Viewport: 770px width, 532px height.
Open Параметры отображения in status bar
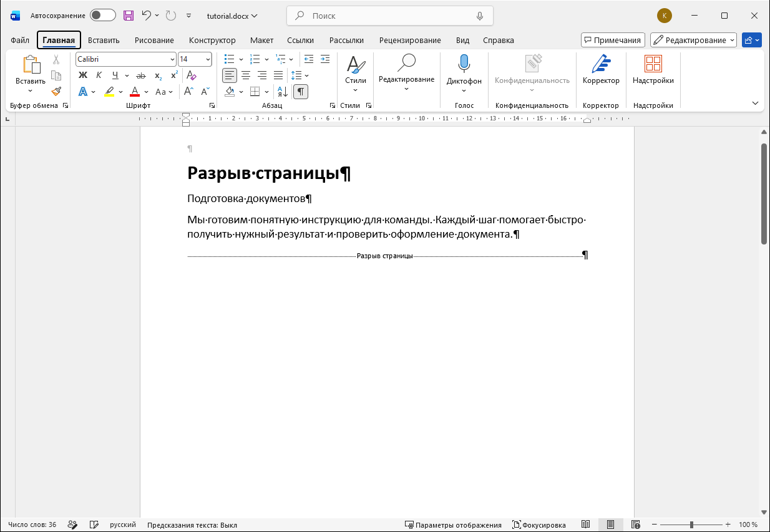point(453,525)
